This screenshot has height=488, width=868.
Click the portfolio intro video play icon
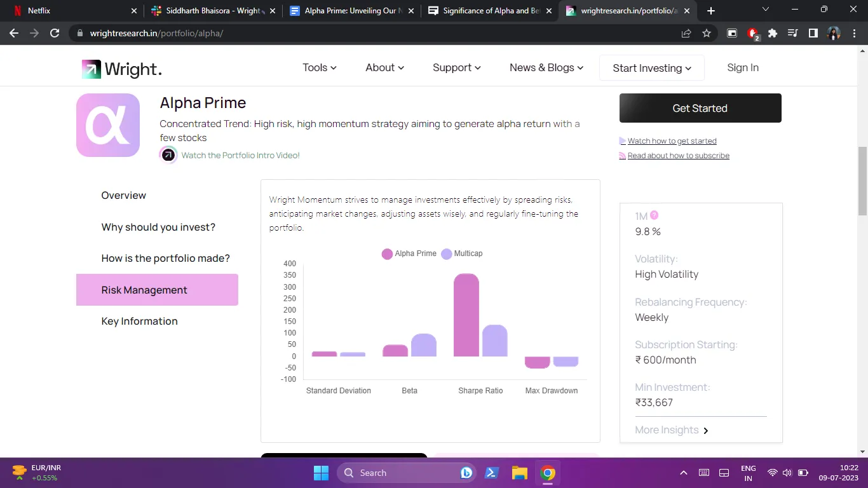tap(168, 155)
